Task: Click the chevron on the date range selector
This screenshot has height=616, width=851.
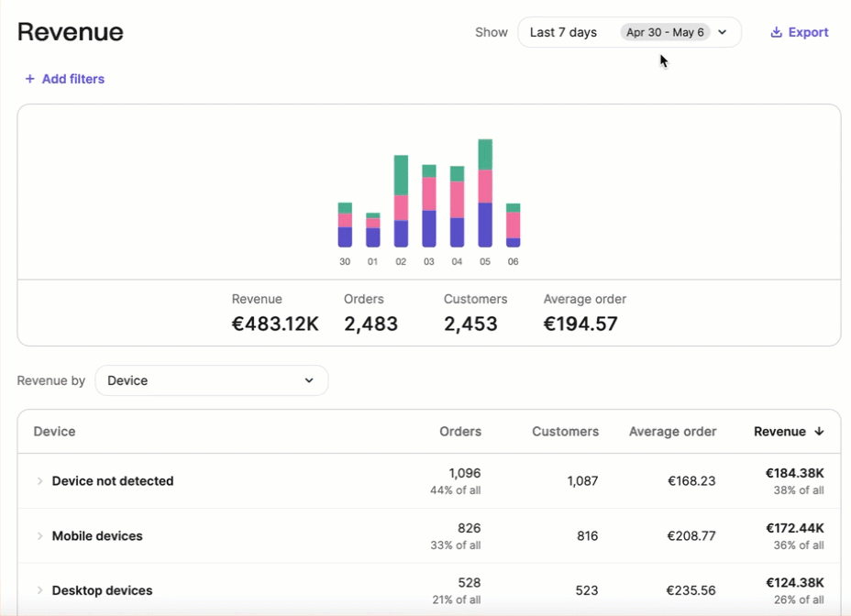Action: coord(722,32)
